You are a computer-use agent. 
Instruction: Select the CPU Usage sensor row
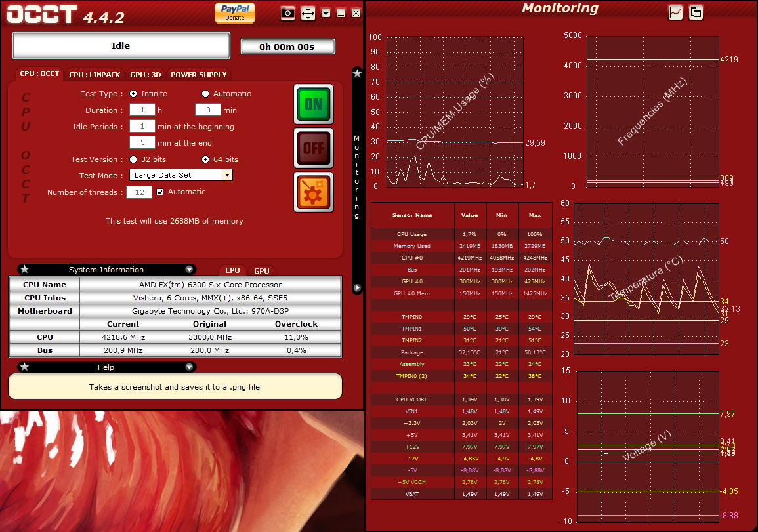tap(461, 234)
